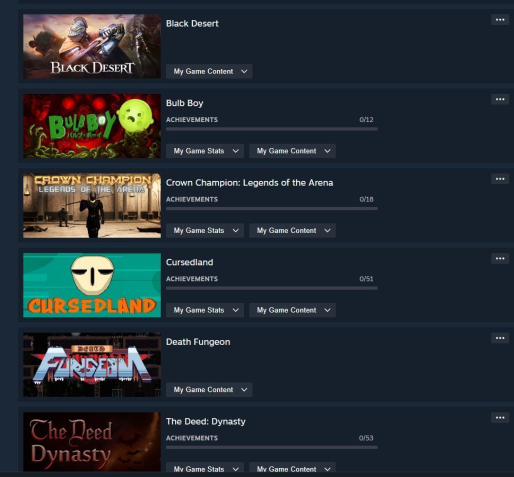
Task: Open the three-dot menu for Black Desert
Action: pyautogui.click(x=500, y=20)
